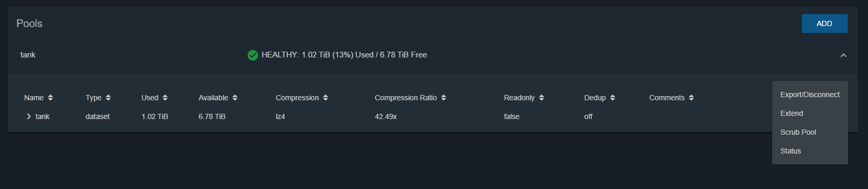Sort by Used column arrows
This screenshot has width=868, height=189.
click(165, 98)
